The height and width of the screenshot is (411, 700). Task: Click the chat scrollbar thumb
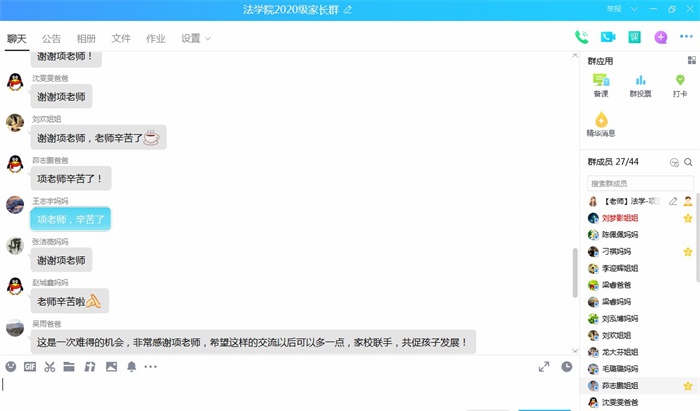click(x=575, y=273)
